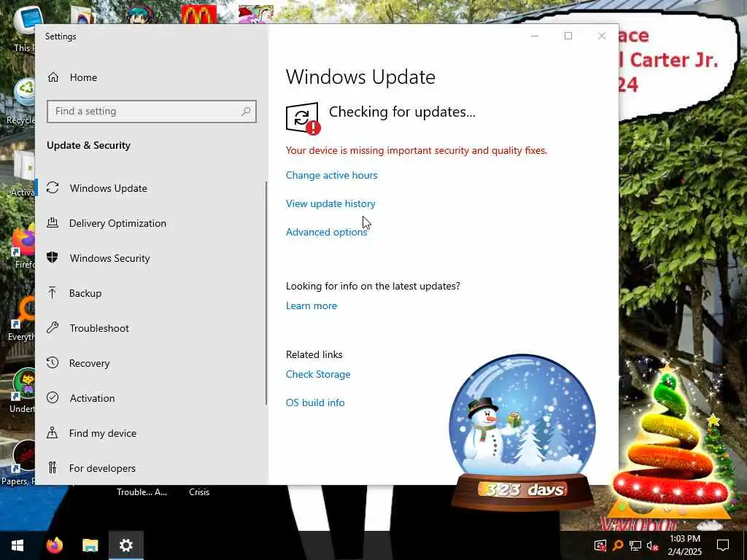Viewport: 747px width, 560px height.
Task: Click the Learn more link
Action: [311, 306]
